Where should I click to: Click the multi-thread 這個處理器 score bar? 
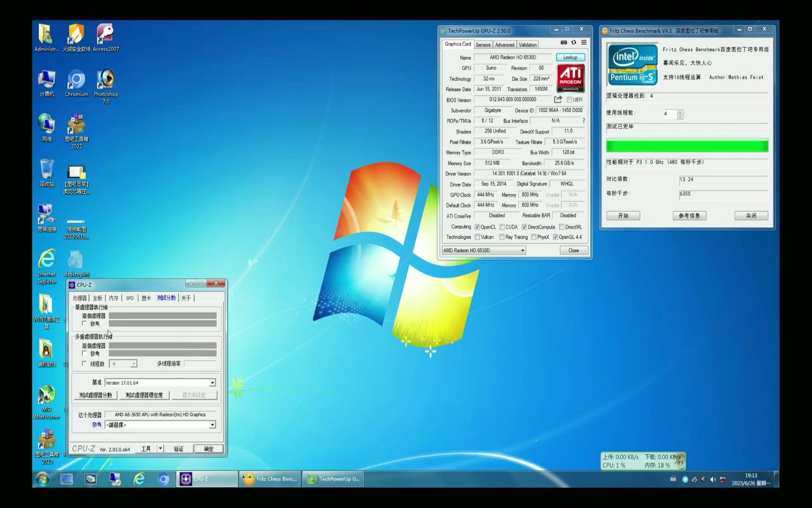(163, 346)
